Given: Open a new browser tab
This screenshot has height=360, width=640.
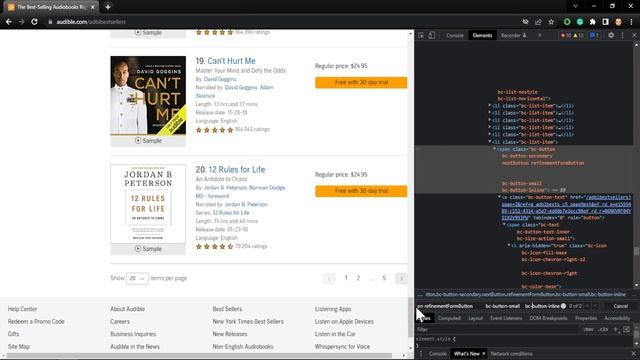Looking at the screenshot, I should (108, 7).
